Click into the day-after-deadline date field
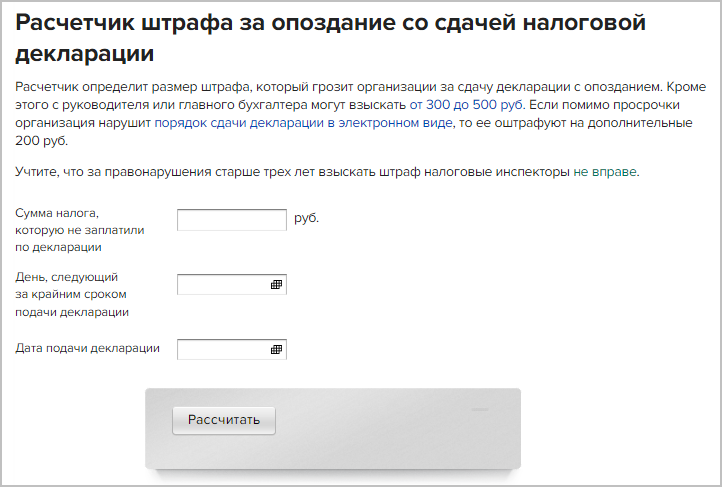The width and height of the screenshot is (722, 487). point(222,285)
